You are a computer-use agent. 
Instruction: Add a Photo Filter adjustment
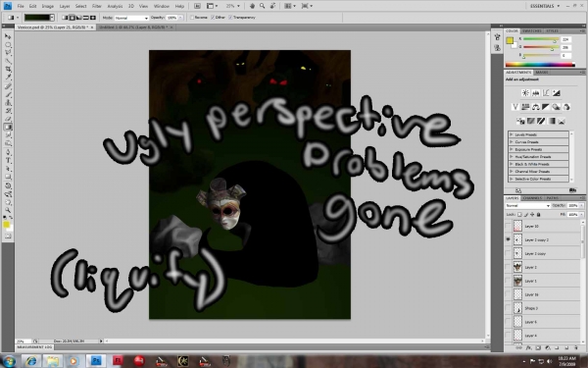556,107
